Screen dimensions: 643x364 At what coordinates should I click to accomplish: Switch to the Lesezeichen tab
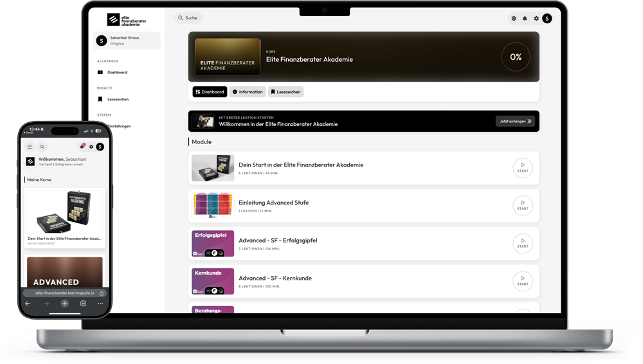(286, 92)
